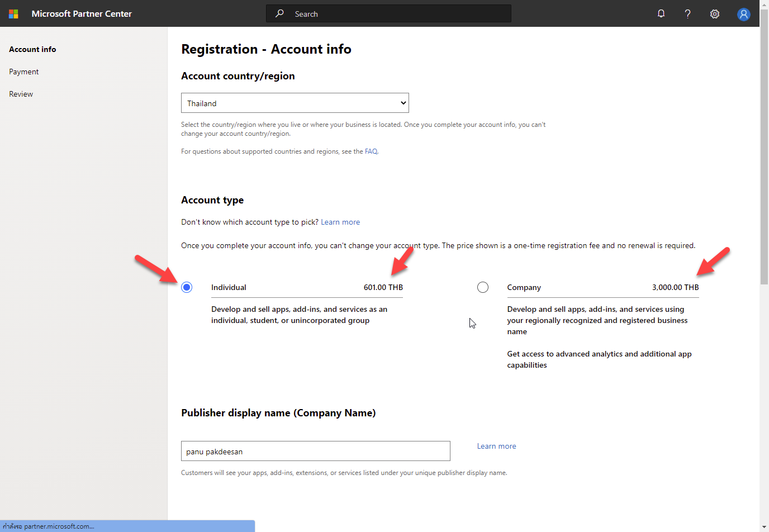This screenshot has height=532, width=769.
Task: Click the Microsoft logo icon
Action: 13,14
